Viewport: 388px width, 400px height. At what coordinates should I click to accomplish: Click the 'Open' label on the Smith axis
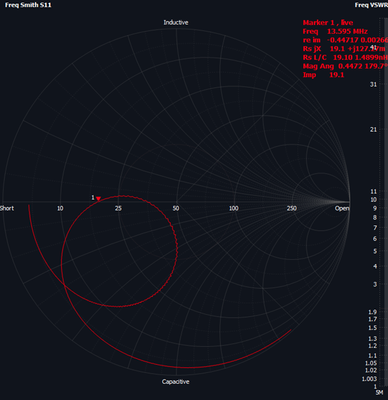[x=342, y=208]
